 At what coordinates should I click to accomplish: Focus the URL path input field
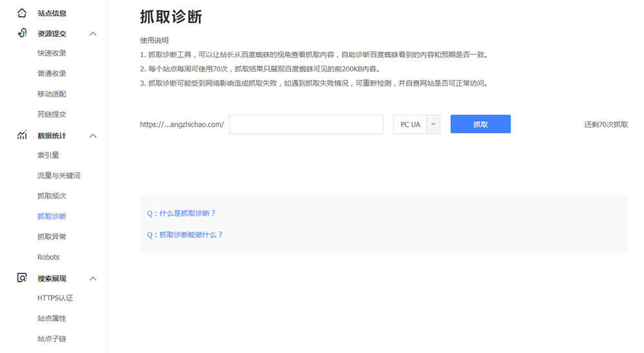(x=306, y=124)
